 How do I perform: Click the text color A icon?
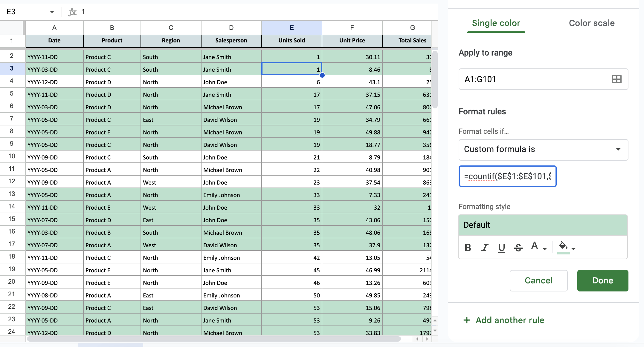coord(535,246)
